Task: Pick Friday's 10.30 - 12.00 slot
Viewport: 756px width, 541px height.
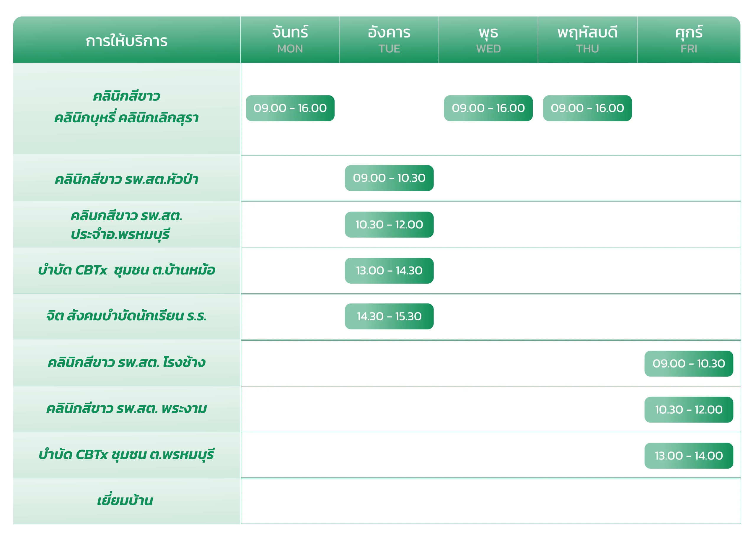Action: (x=688, y=410)
